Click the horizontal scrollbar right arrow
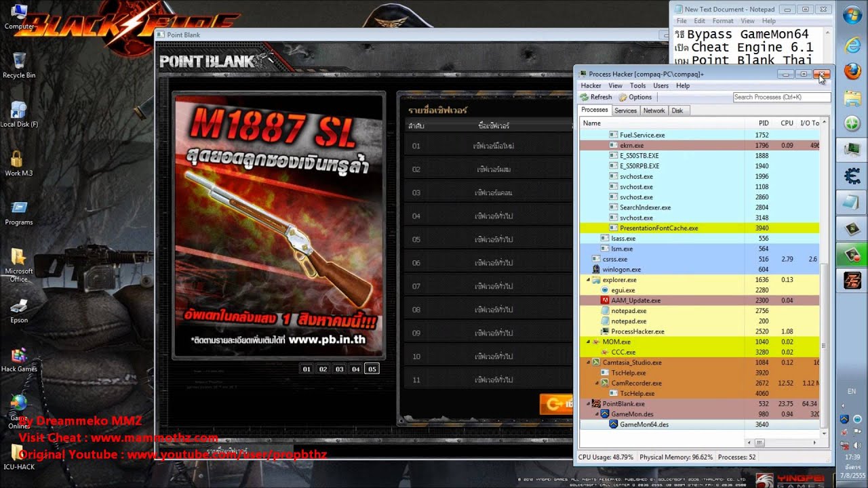Viewport: 868px width, 488px height. [816, 443]
